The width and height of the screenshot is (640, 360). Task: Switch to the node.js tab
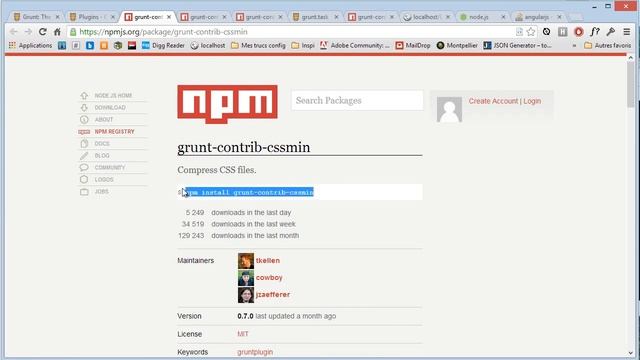click(478, 17)
